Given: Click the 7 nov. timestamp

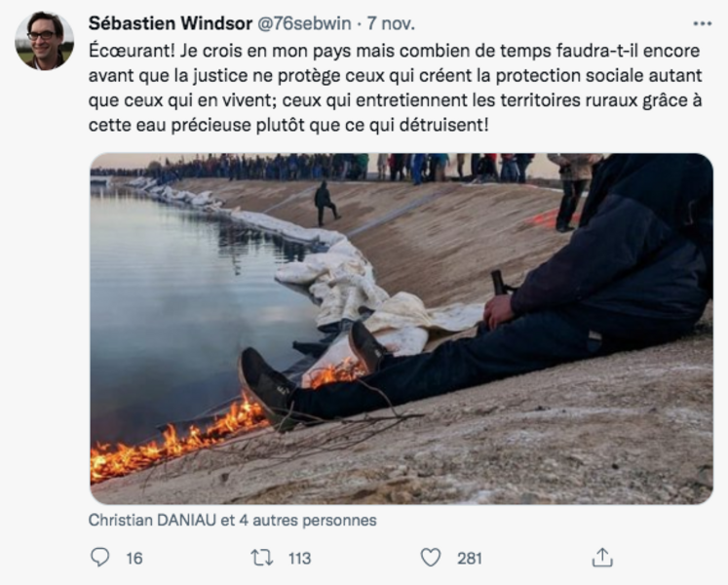Looking at the screenshot, I should (391, 23).
